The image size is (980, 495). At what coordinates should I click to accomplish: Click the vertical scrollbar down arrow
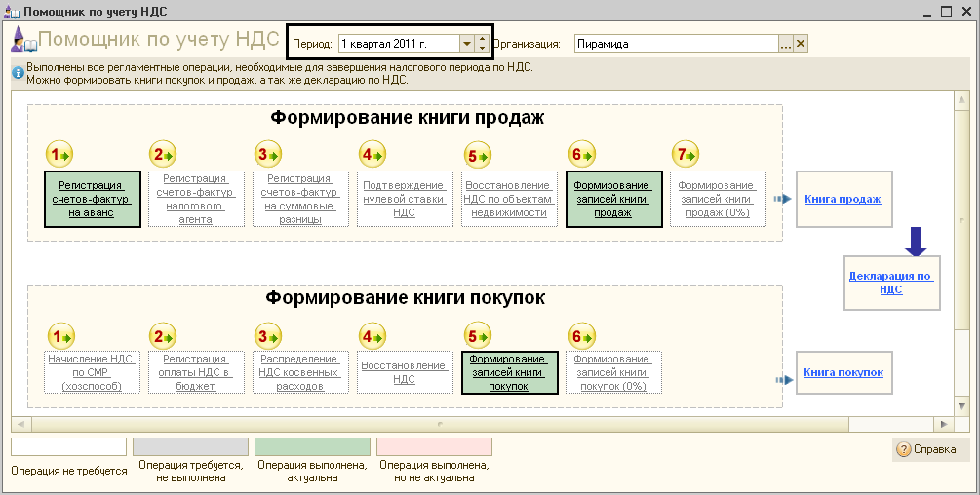pos(961,407)
